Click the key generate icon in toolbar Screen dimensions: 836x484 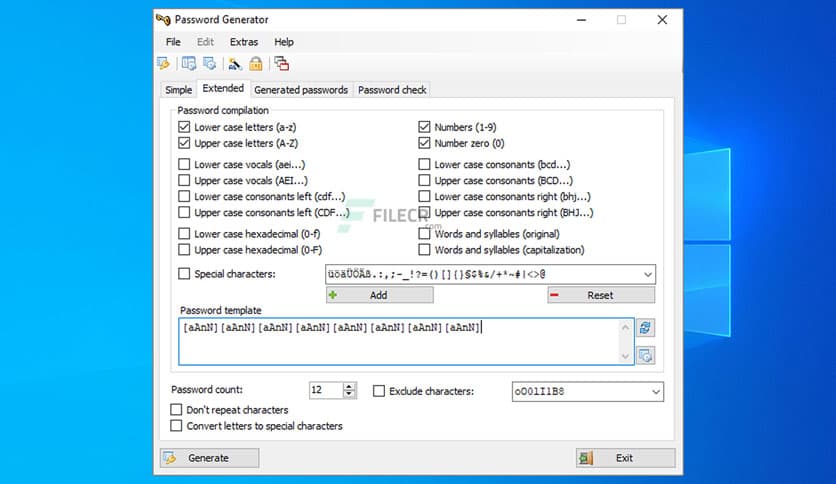pos(164,64)
